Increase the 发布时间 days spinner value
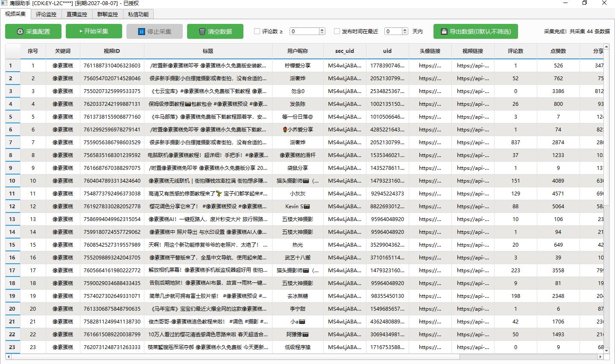 [x=405, y=29]
